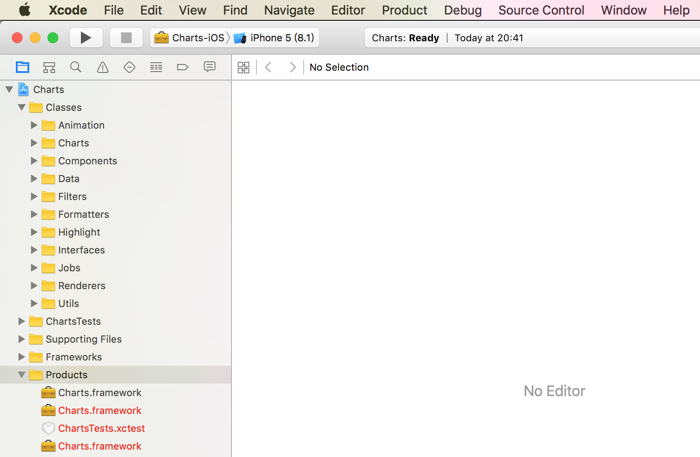Choose the iPhone 5 (8.1) destination
The width and height of the screenshot is (700, 457).
[274, 38]
